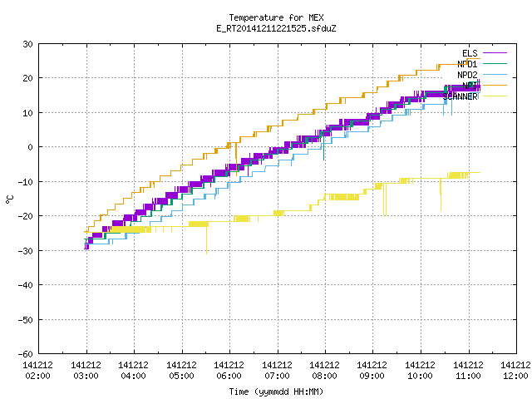Screen dimensions: 532x399
Task: Click the green NPD1 downward spike near 08:00
Action: coord(323,148)
